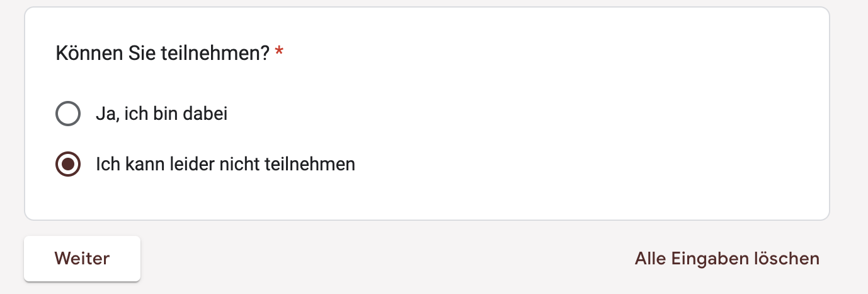Select the "Ja, ich bin dabei" radio button
The width and height of the screenshot is (868, 294).
(x=68, y=114)
